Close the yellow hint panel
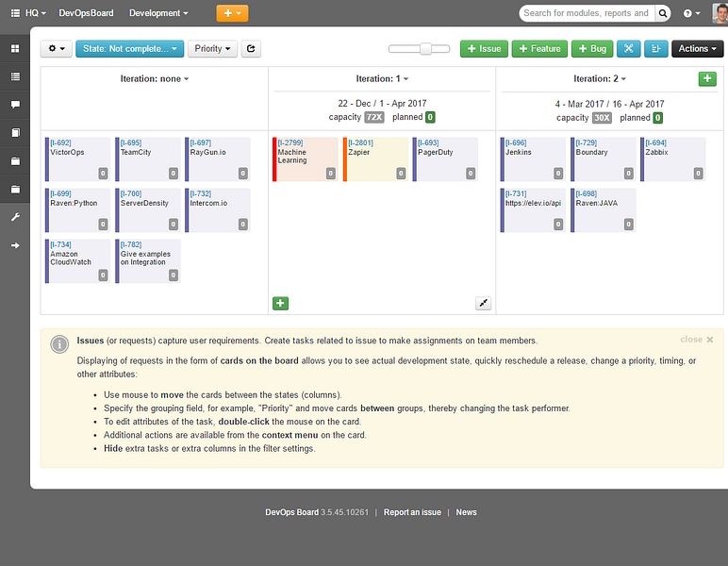Image resolution: width=728 pixels, height=566 pixels. click(697, 340)
